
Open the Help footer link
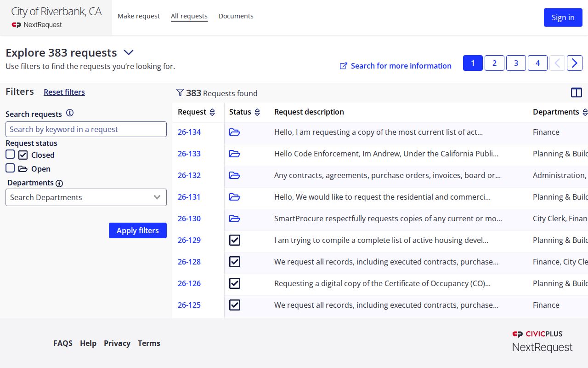coord(88,343)
